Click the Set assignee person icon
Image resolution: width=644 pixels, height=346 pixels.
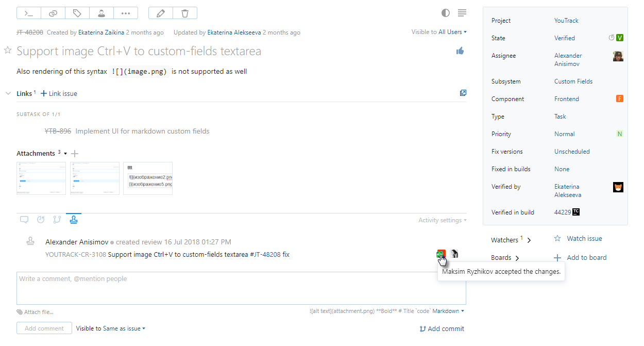[x=101, y=13]
